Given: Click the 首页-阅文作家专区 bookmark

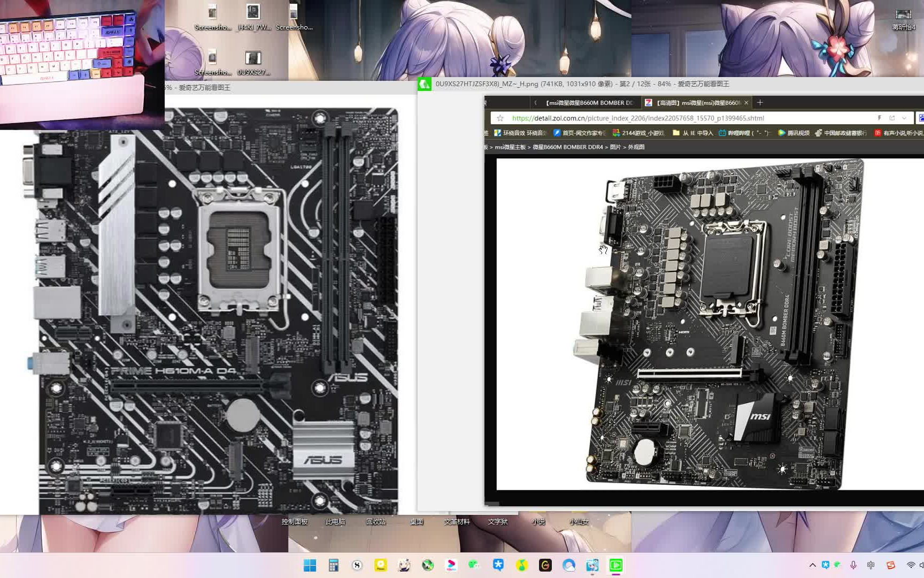Looking at the screenshot, I should (579, 133).
